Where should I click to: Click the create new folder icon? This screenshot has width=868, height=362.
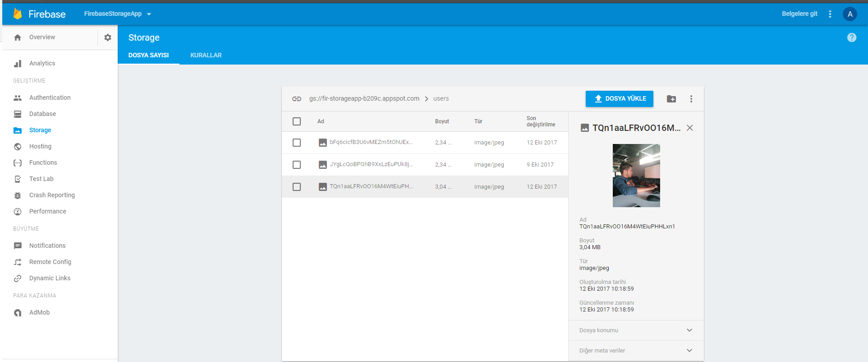[671, 99]
